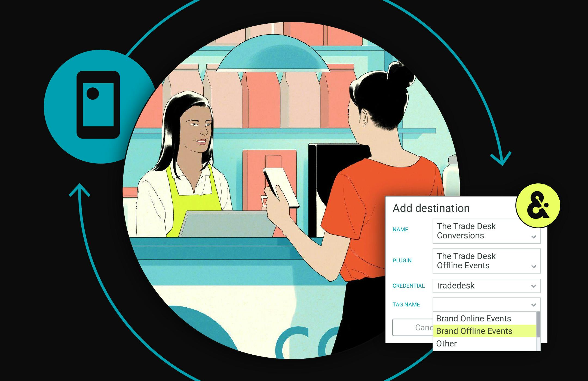Click the TAG NAME field label
588x381 pixels.
point(406,305)
